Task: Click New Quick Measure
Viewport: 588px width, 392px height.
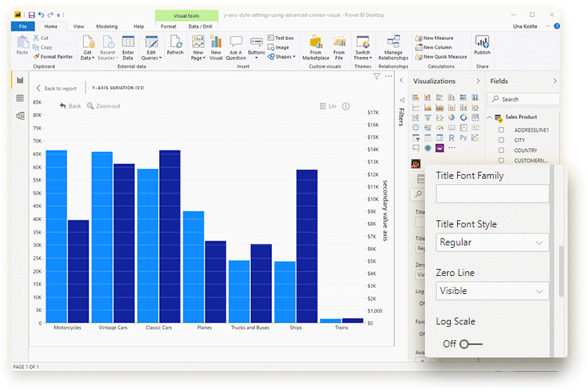Action: 441,56
